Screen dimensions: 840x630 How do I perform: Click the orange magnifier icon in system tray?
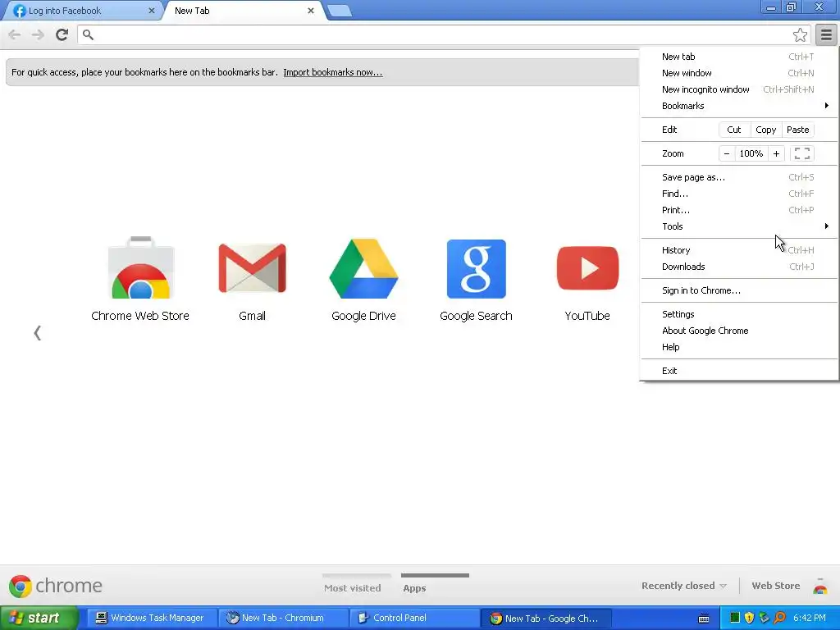click(x=780, y=618)
